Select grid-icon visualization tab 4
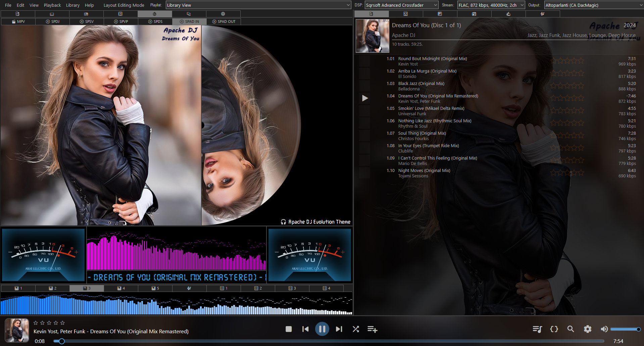Screen dimensions: 644x346 [x=326, y=288]
